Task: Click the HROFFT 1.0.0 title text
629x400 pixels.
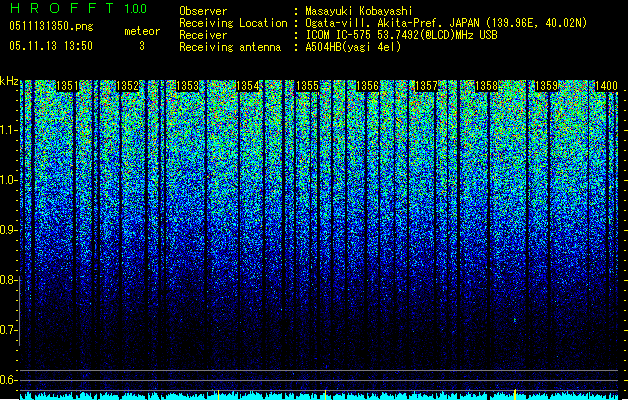Action: coord(79,8)
